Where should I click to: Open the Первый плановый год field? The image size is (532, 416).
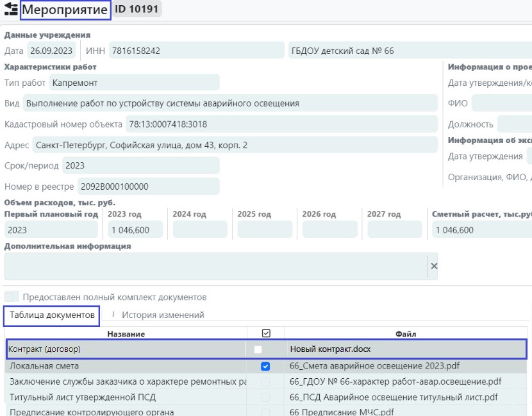pyautogui.click(x=51, y=229)
